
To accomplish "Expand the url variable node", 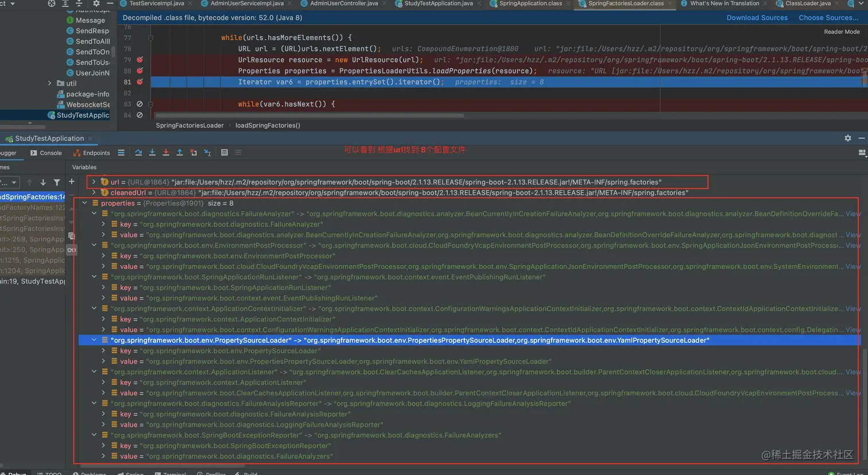I will tap(94, 182).
